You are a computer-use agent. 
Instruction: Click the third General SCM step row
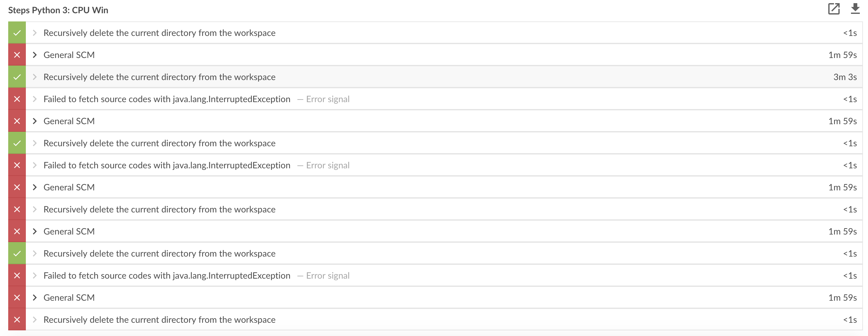point(69,187)
